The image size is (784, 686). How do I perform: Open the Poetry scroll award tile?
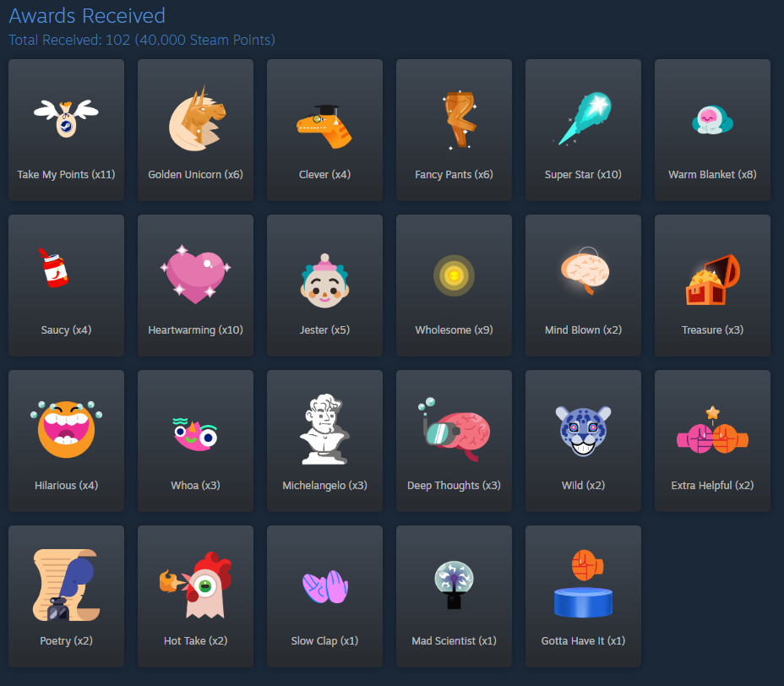tap(66, 596)
